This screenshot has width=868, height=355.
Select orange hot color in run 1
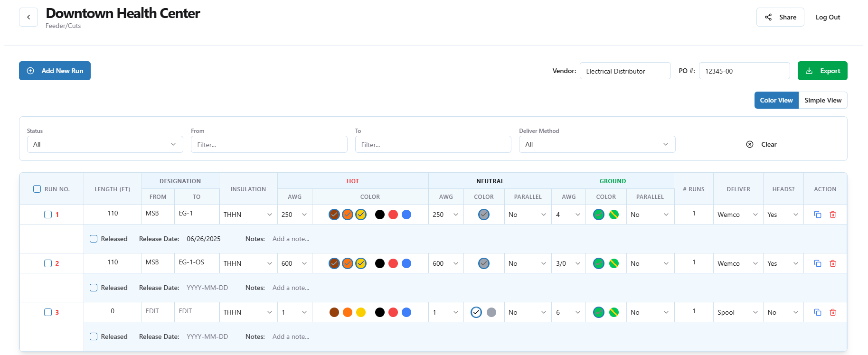tap(348, 215)
